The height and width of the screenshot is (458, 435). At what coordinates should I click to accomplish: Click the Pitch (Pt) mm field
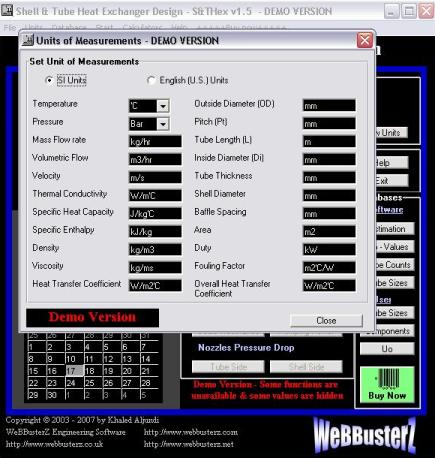click(329, 124)
